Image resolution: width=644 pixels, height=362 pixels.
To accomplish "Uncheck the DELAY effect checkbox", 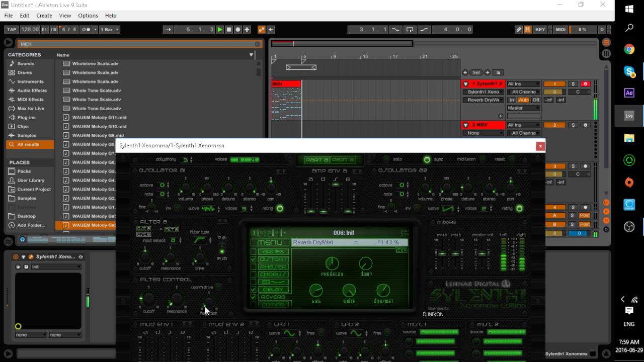I will (254, 290).
